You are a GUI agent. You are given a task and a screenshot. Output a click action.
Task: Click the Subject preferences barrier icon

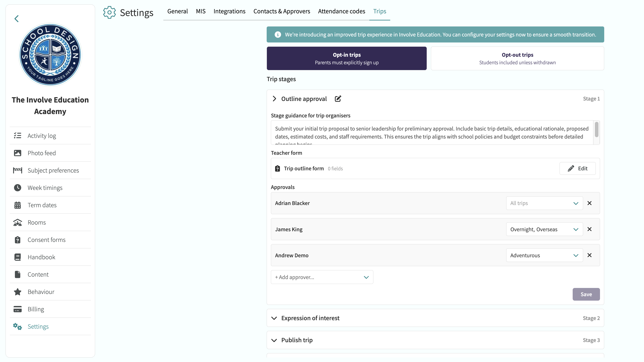click(18, 170)
